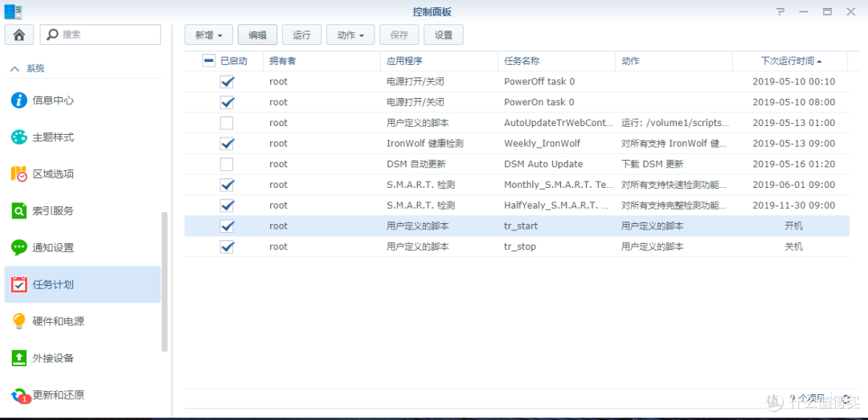Sort by 任务名称 column header

pyautogui.click(x=556, y=61)
